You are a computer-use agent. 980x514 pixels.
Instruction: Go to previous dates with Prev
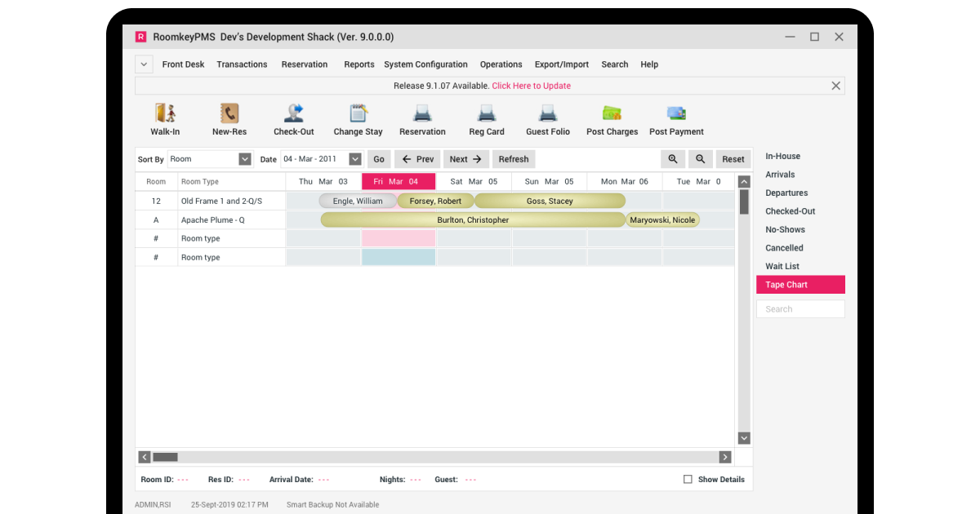(x=417, y=159)
